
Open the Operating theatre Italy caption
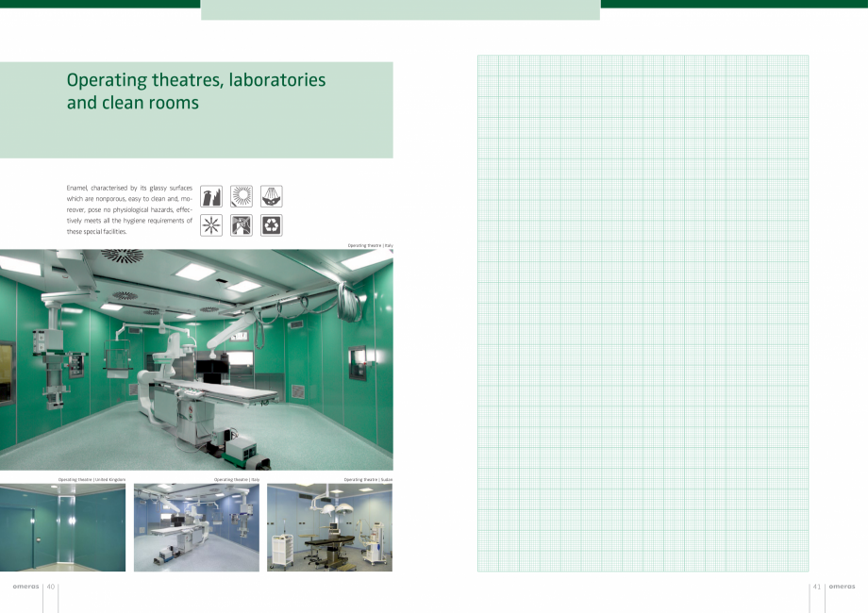pos(372,245)
